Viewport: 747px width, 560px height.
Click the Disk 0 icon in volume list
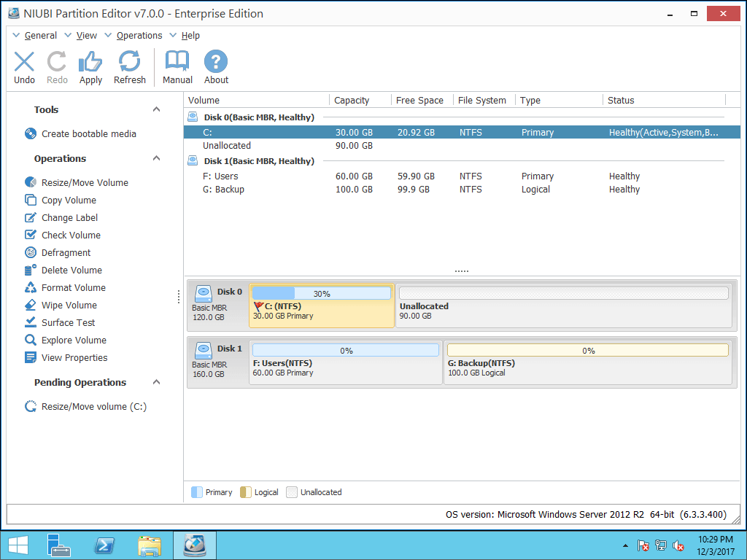[x=193, y=117]
